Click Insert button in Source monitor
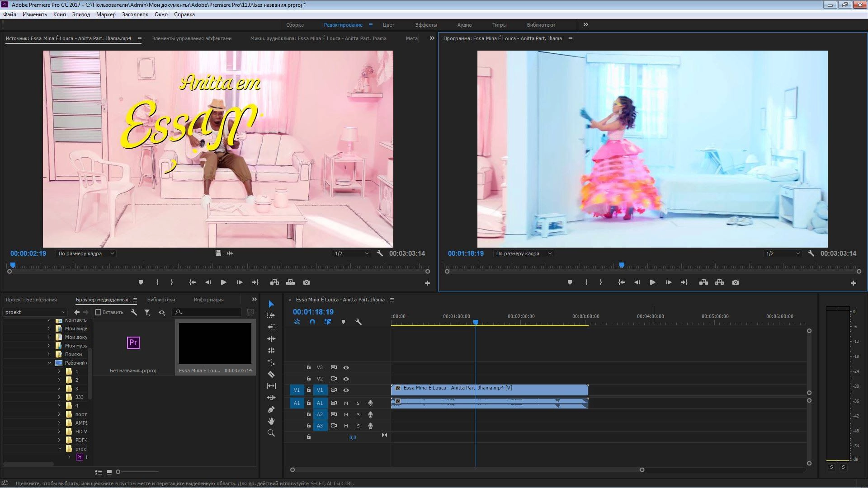Viewport: 868px width, 488px height. pyautogui.click(x=274, y=282)
